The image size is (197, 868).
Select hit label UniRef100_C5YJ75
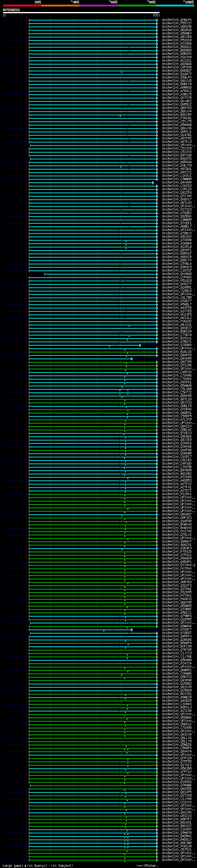click(177, 122)
